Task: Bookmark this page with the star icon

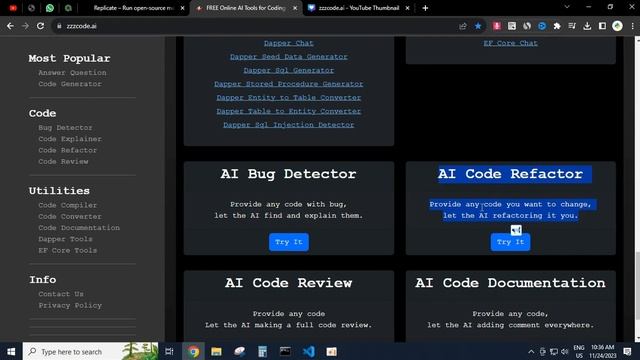Action: coord(478,26)
